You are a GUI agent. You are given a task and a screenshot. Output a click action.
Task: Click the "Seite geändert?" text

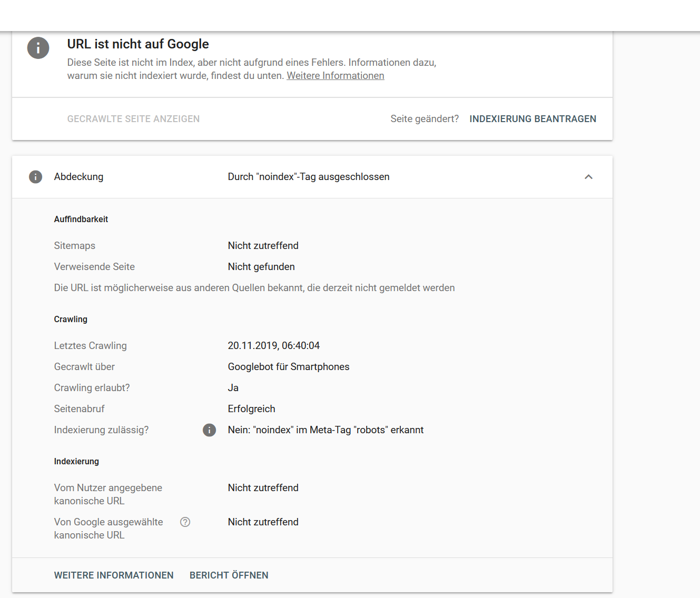coord(425,119)
